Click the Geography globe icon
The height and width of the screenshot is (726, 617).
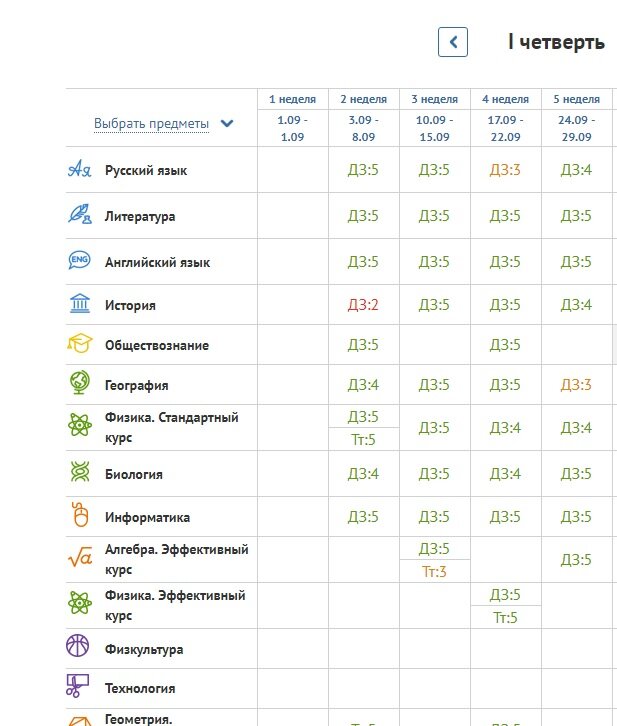coord(79,384)
